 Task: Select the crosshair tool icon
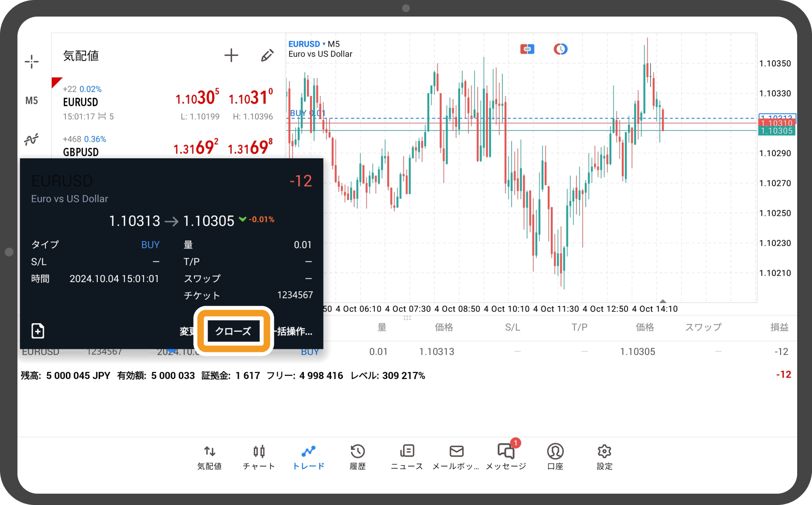click(x=31, y=61)
